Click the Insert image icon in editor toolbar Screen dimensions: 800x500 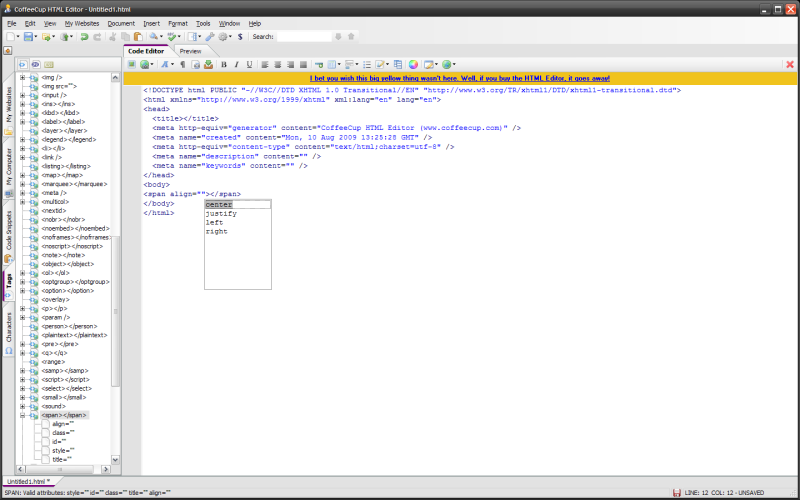[132, 64]
